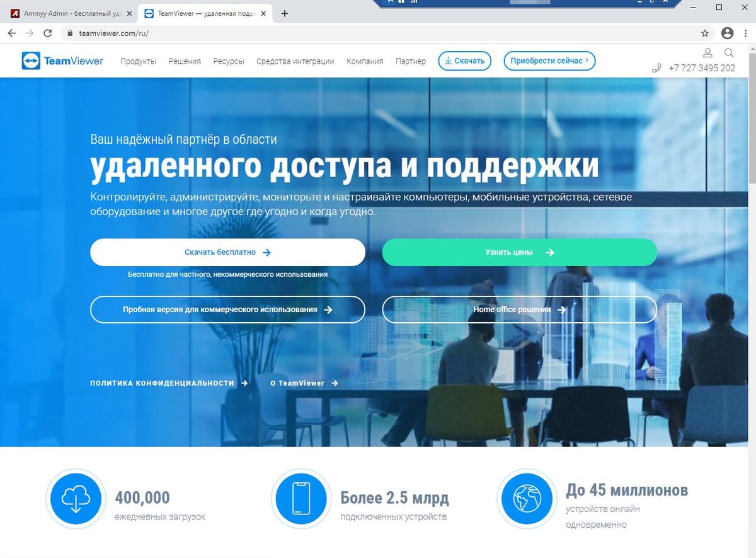Click the green Узнать цены button

520,252
